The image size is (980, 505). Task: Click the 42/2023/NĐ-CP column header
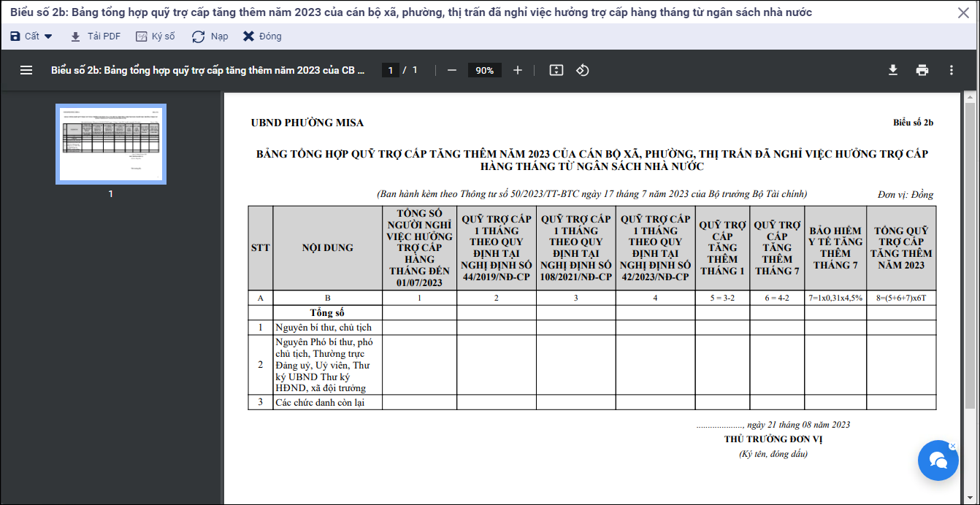pos(656,248)
